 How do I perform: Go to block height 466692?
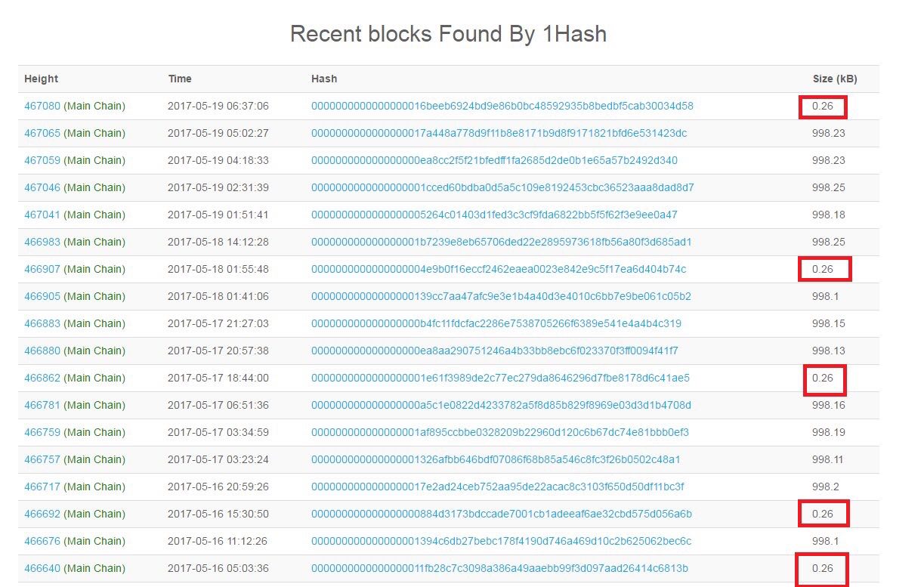(x=42, y=514)
